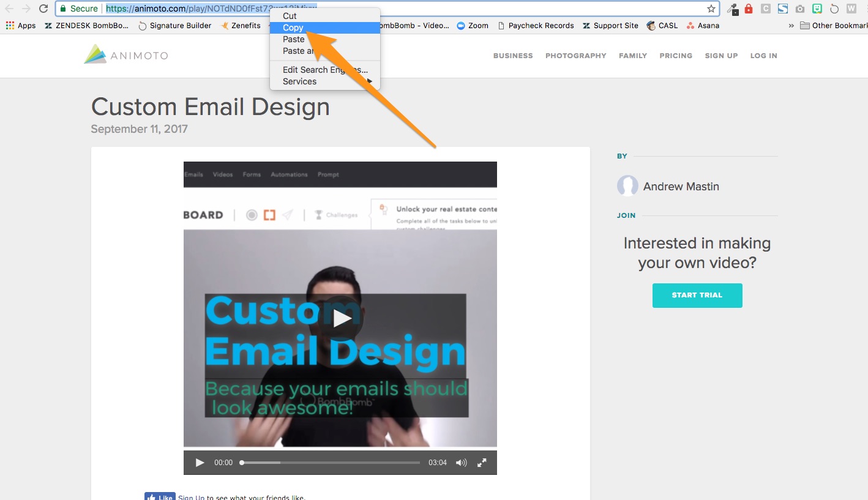This screenshot has width=868, height=500.
Task: Go forward with the browser forward arrow
Action: click(x=26, y=9)
